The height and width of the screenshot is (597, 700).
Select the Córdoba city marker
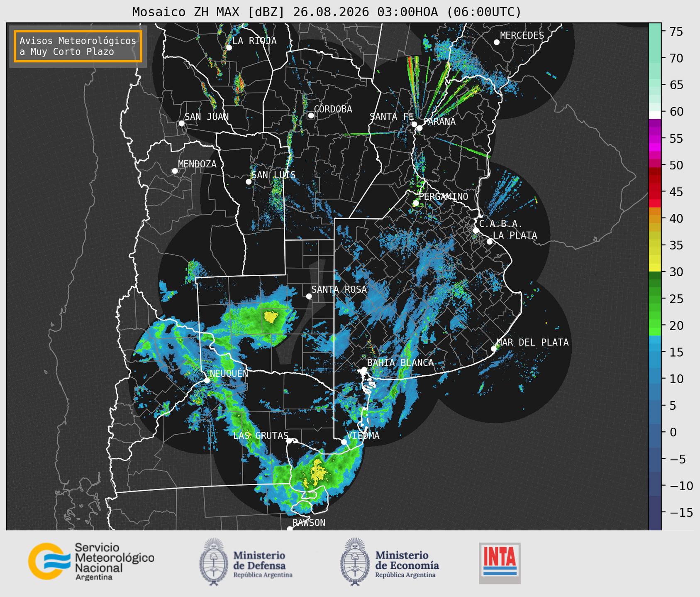click(x=311, y=115)
